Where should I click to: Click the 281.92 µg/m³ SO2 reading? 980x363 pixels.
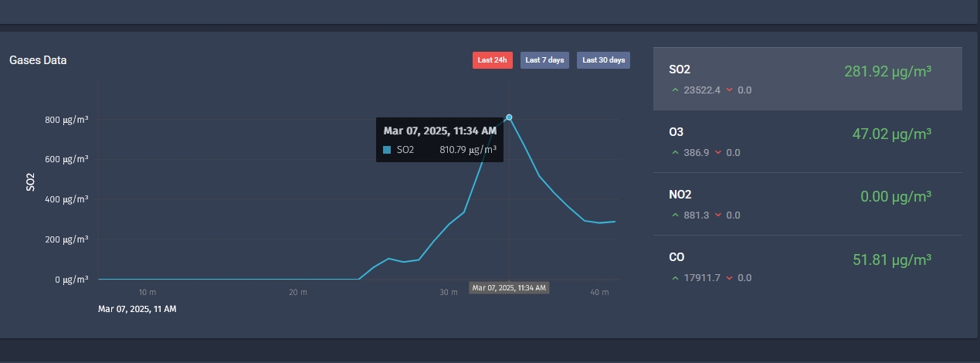(887, 72)
